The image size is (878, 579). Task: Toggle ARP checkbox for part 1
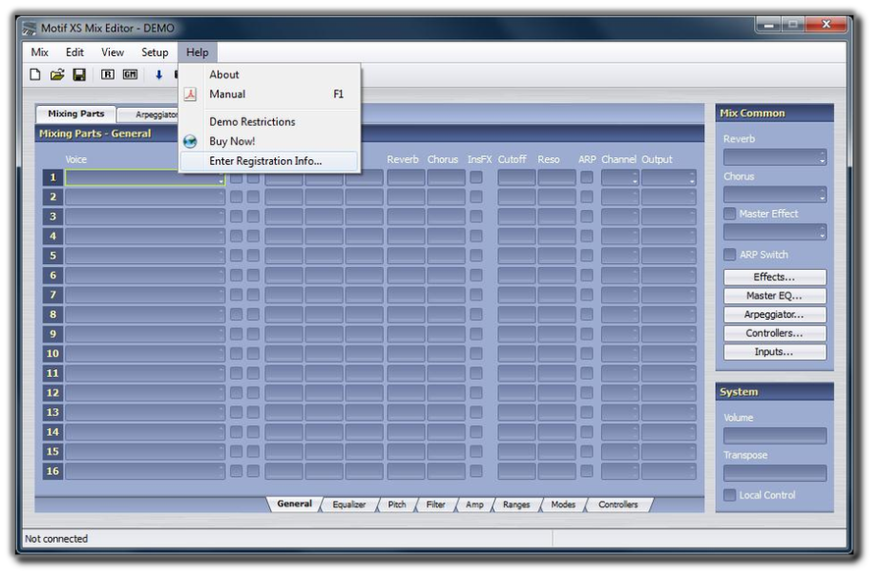click(x=586, y=178)
